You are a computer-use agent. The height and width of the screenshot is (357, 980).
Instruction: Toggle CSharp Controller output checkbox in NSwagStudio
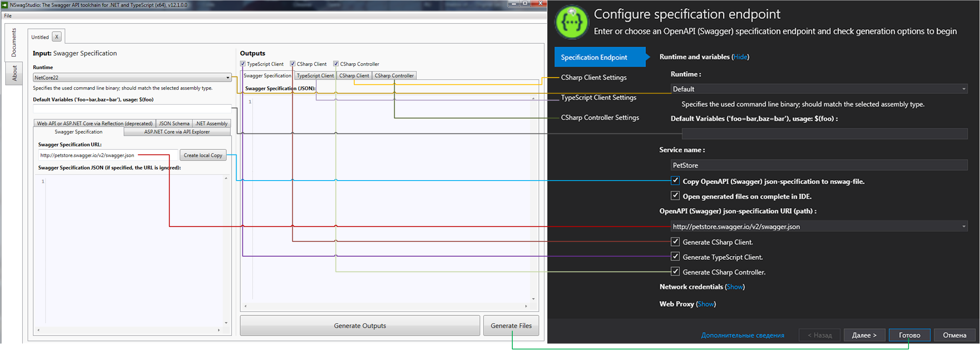tap(336, 64)
